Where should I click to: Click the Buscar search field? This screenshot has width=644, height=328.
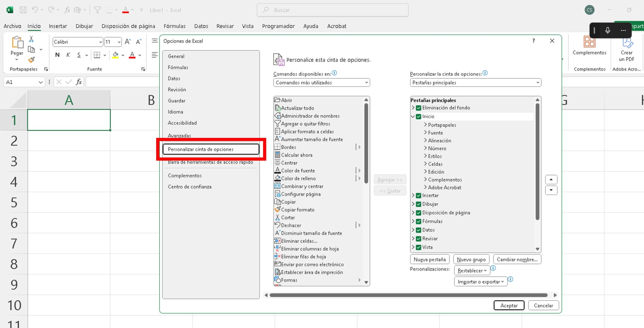pos(333,10)
